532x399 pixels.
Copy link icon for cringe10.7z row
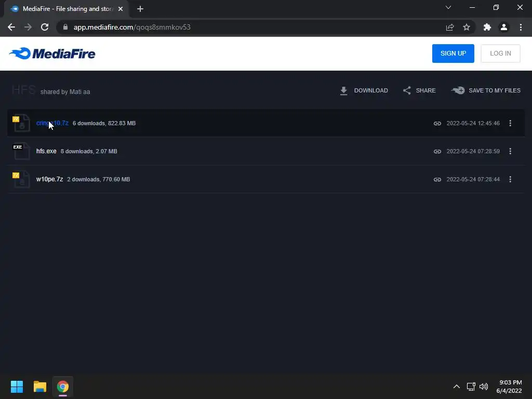click(437, 124)
